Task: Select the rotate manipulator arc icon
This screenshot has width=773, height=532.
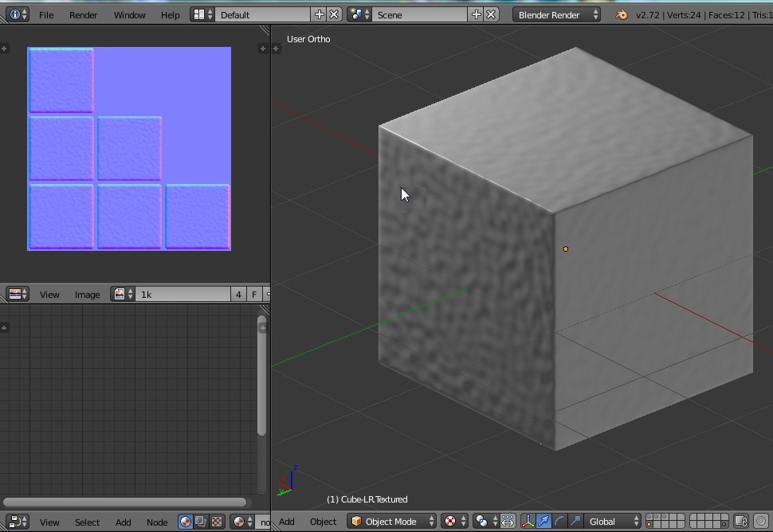Action: pos(559,522)
